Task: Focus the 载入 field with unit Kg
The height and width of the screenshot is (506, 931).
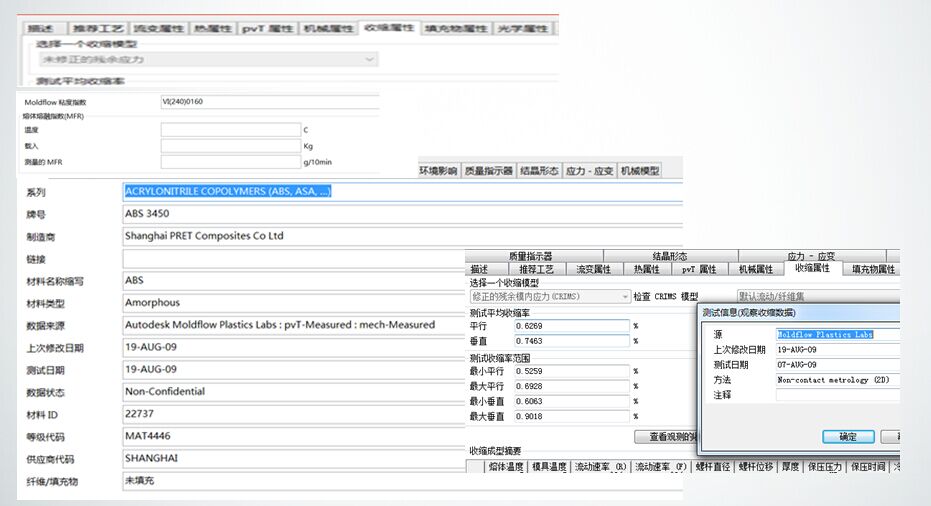Action: (x=231, y=146)
